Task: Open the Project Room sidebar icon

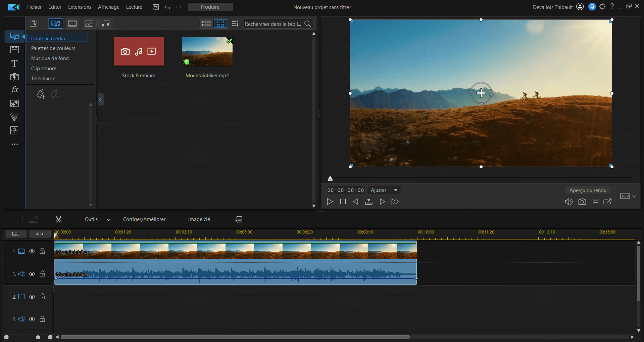Action: click(x=14, y=50)
